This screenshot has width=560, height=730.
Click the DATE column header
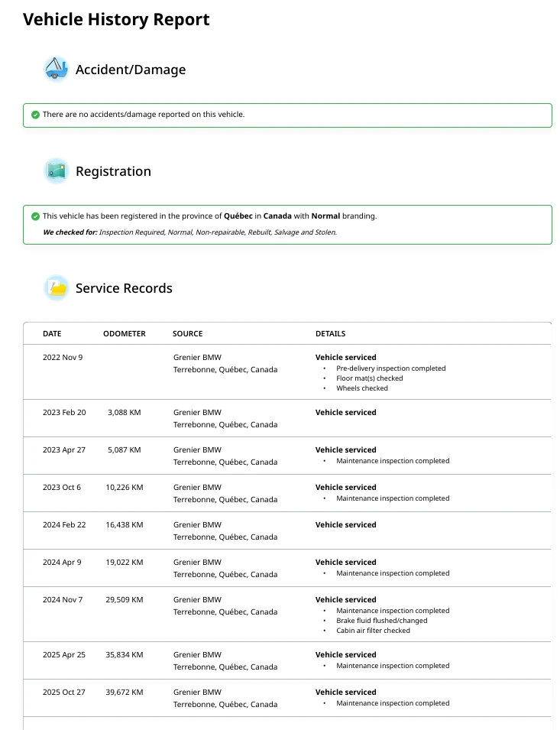click(x=52, y=334)
